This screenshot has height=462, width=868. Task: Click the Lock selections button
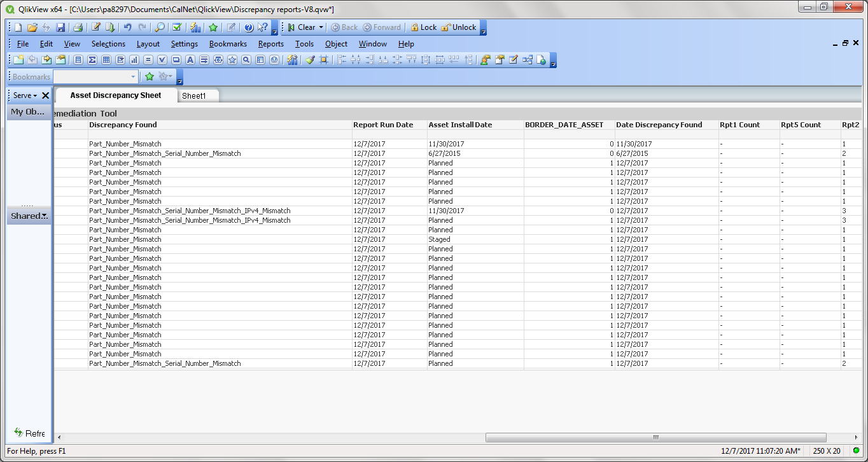(424, 27)
